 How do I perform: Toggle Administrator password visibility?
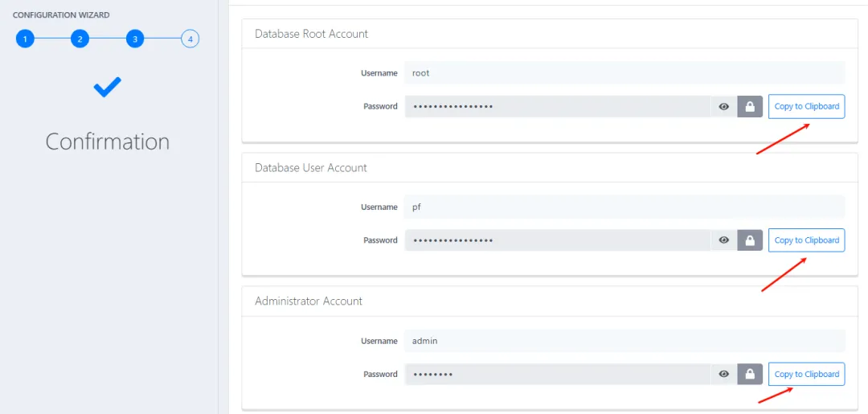point(724,374)
